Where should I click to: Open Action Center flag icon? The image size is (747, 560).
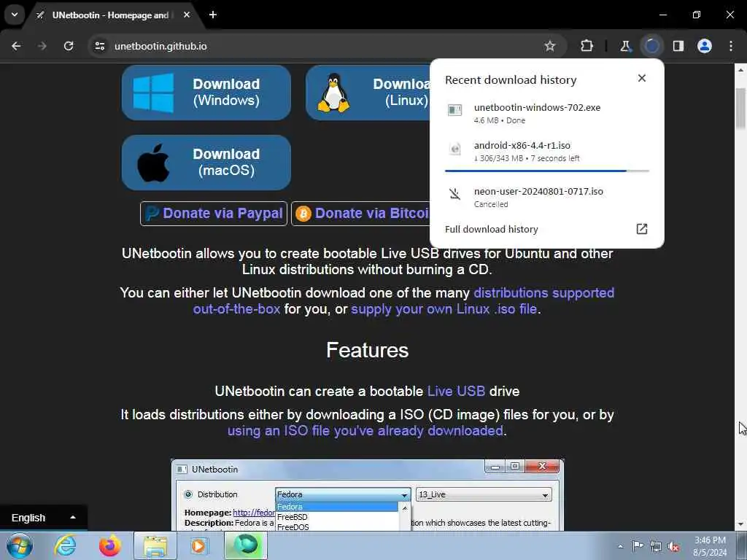[638, 546]
